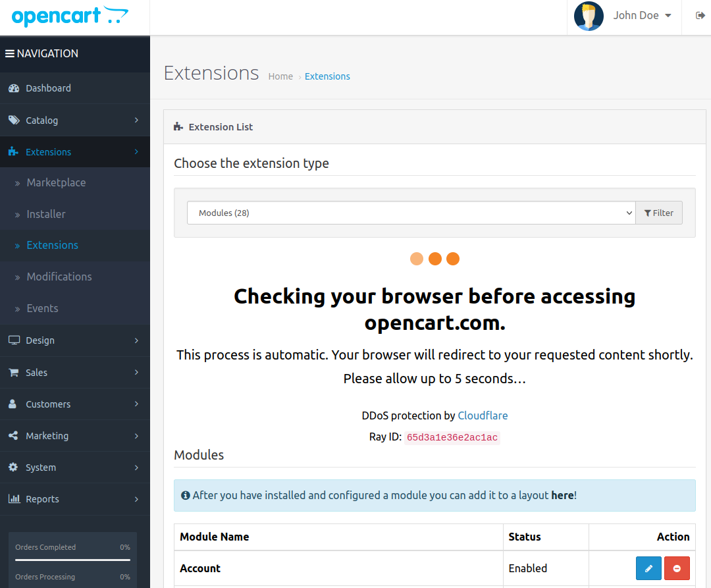Click the info icon in module alert
The width and height of the screenshot is (711, 588).
[186, 495]
